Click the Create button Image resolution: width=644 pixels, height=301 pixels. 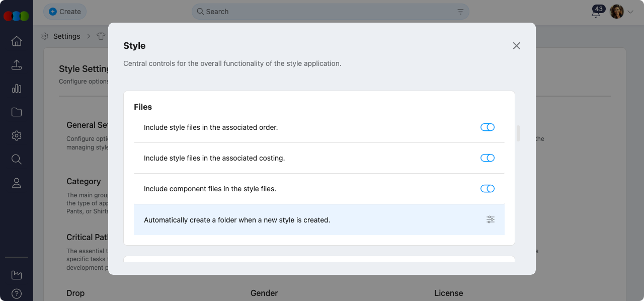coord(65,12)
